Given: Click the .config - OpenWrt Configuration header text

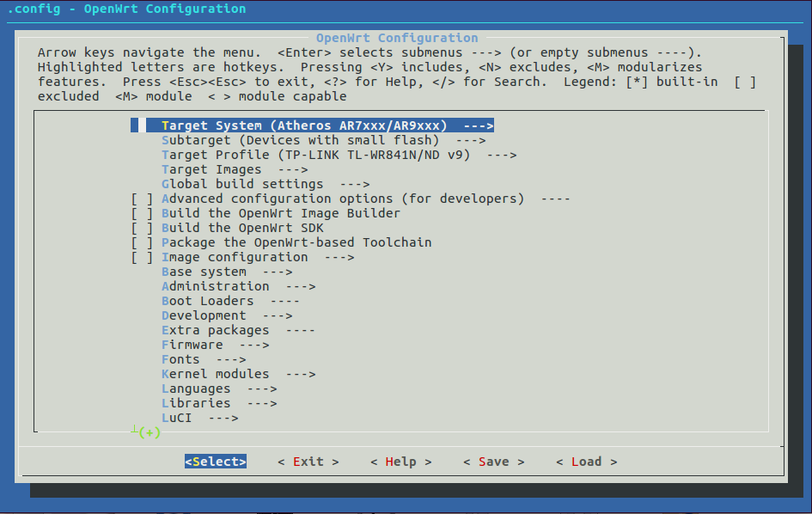Looking at the screenshot, I should [127, 9].
